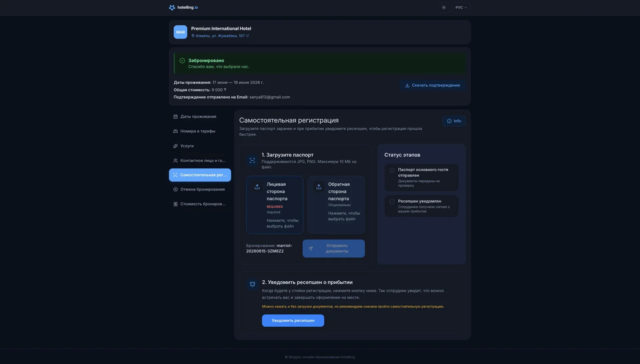Image resolution: width=640 pixels, height=364 pixels.
Task: Open the Info button
Action: point(454,121)
